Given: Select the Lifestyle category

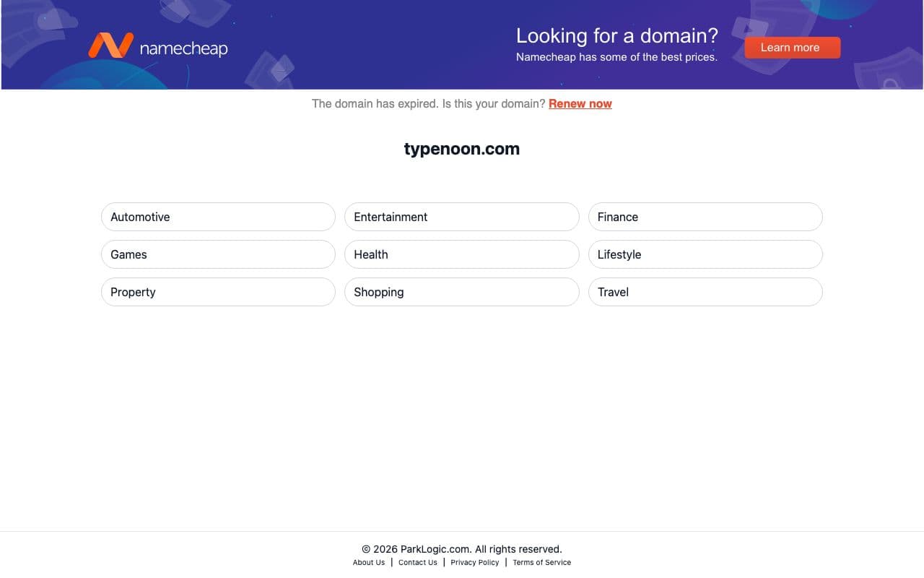Looking at the screenshot, I should [705, 254].
